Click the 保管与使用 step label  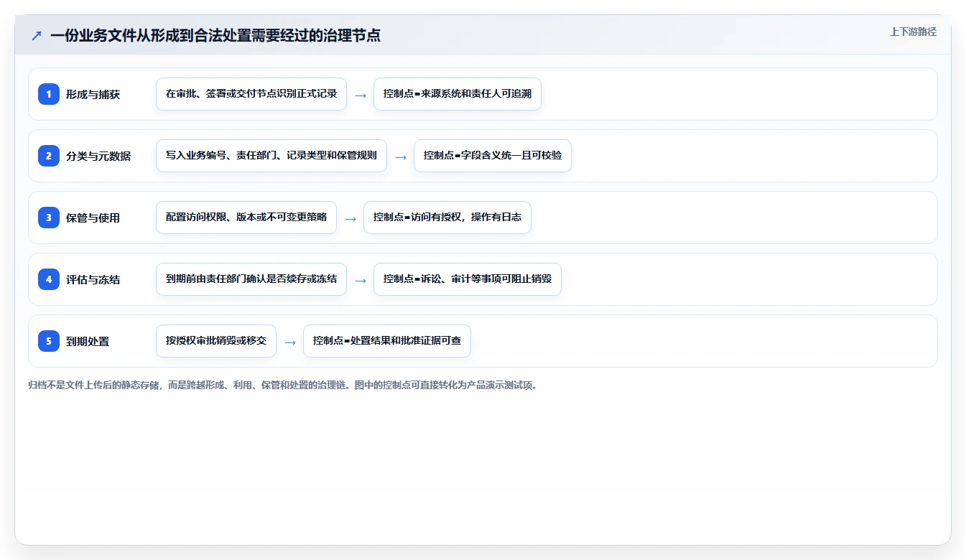(x=93, y=218)
